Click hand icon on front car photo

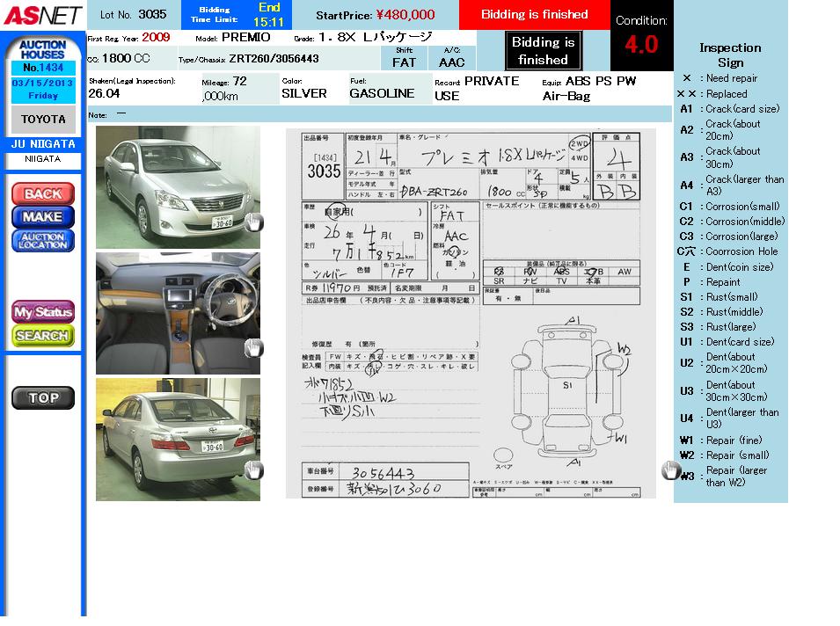tap(253, 222)
